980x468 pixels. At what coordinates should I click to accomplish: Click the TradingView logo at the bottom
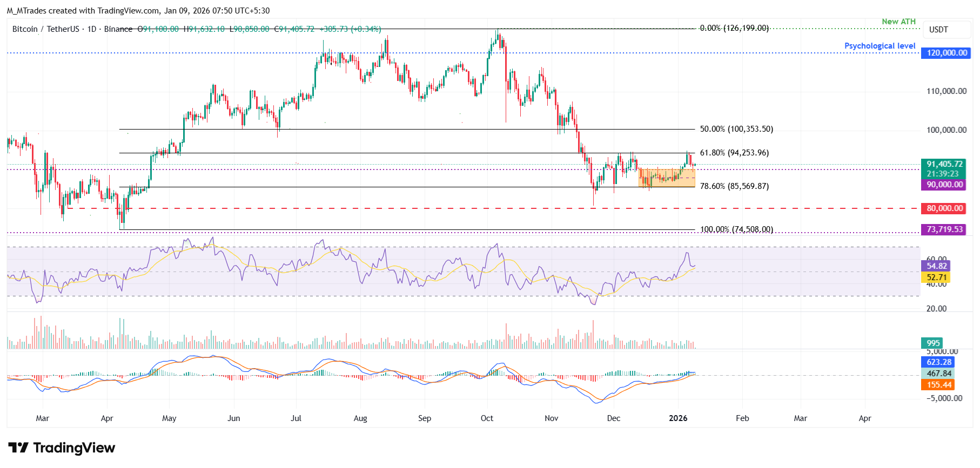(x=62, y=448)
